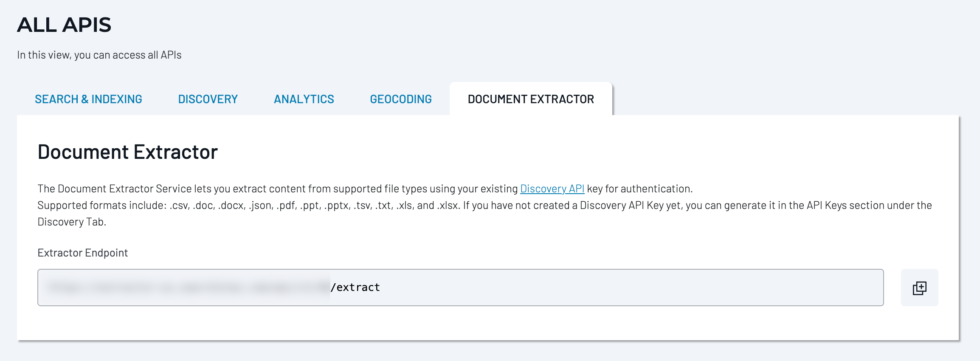Image resolution: width=980 pixels, height=361 pixels.
Task: Select the Document Extractor tab
Action: [x=530, y=99]
